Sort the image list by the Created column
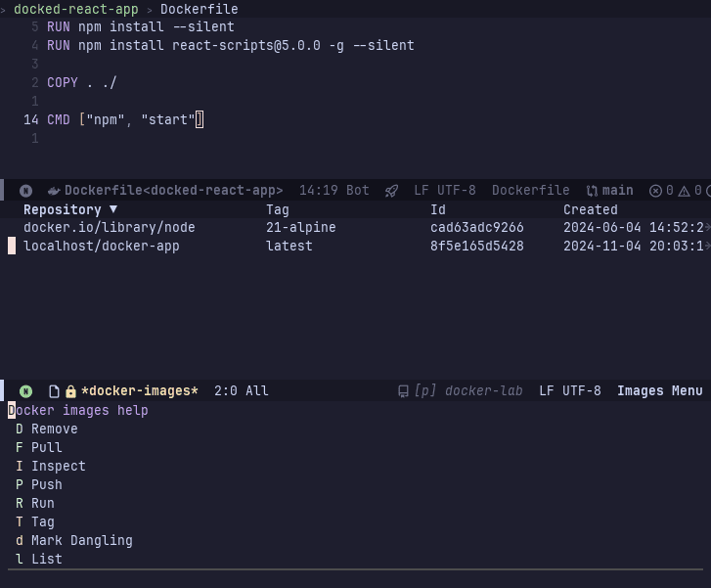This screenshot has width=711, height=588. tap(590, 209)
